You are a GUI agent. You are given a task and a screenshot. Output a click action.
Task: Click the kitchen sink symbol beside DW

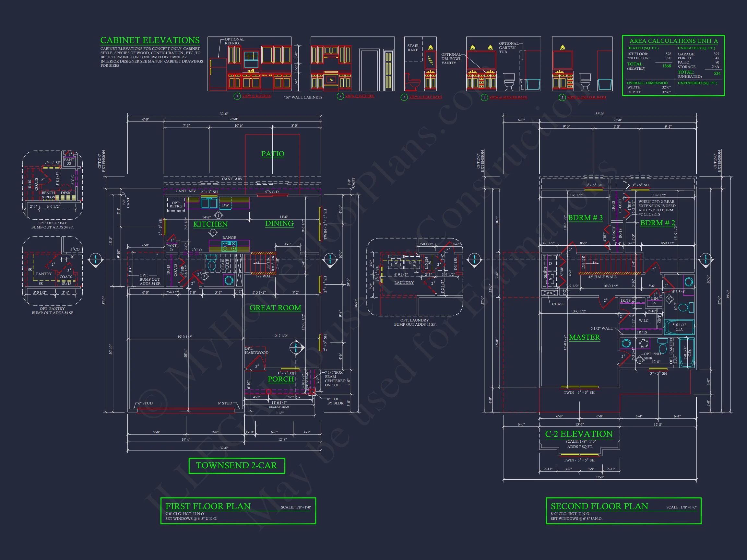pyautogui.click(x=209, y=203)
